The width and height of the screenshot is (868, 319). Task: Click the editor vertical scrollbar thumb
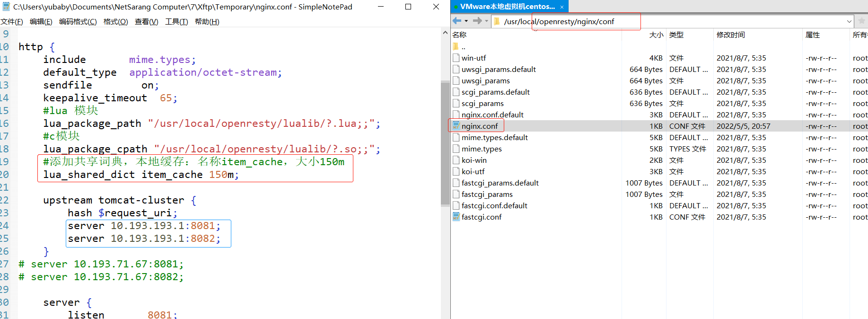pos(445,143)
